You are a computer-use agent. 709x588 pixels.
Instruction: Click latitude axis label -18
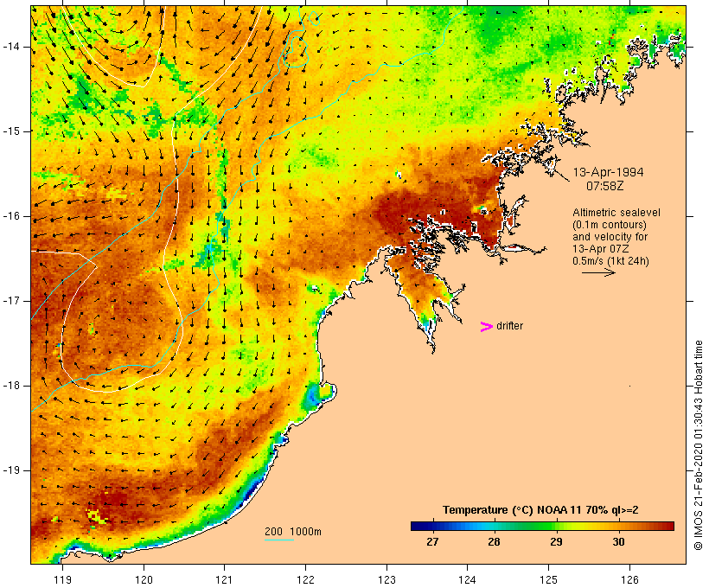[11, 386]
